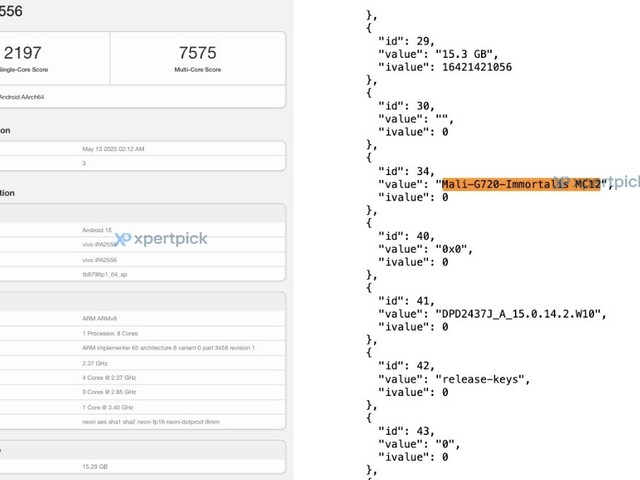Select the highlighted 'Mali-G720-Immortalis MC12' GPU value
This screenshot has width=640, height=480.
click(521, 184)
